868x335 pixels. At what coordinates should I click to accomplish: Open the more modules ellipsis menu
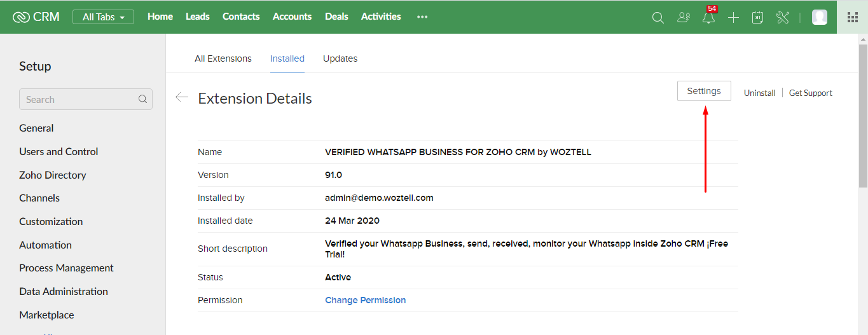click(422, 17)
